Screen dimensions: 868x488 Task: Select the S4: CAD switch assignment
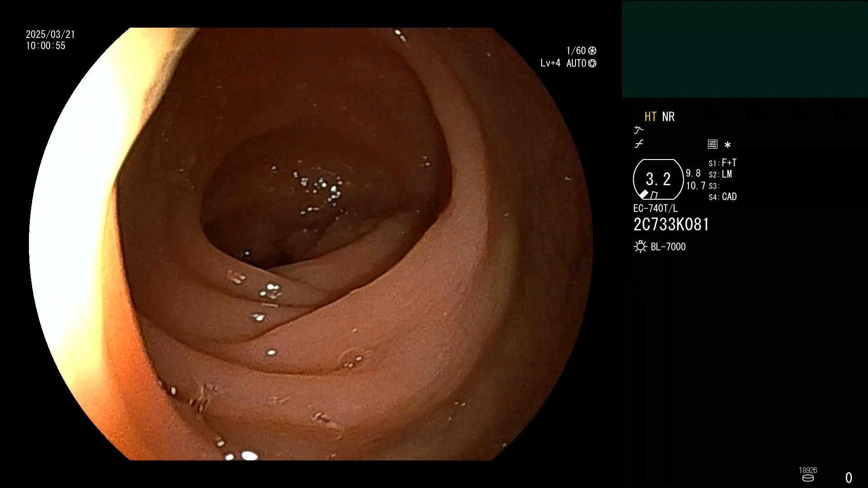(x=722, y=197)
